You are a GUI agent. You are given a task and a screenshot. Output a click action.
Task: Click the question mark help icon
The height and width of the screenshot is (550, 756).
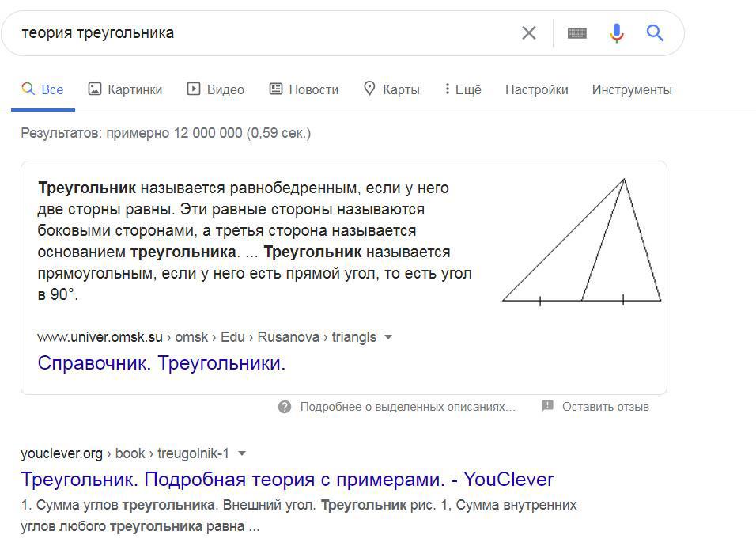click(x=285, y=407)
